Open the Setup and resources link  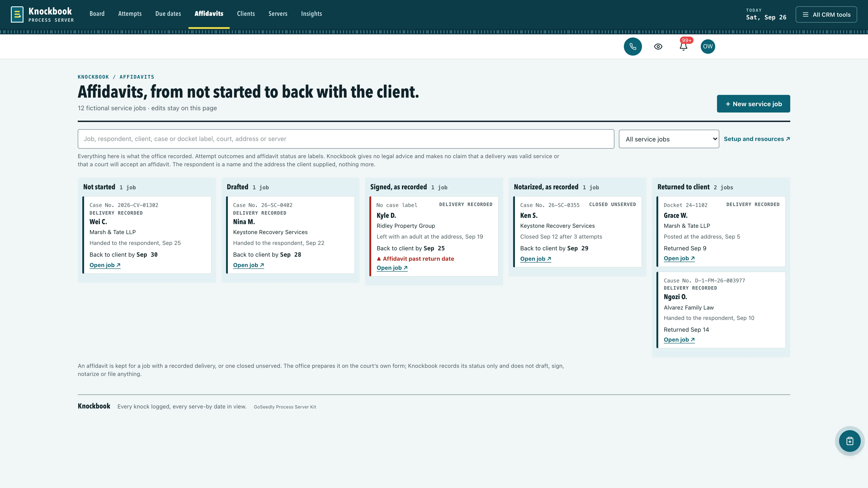[x=757, y=139]
